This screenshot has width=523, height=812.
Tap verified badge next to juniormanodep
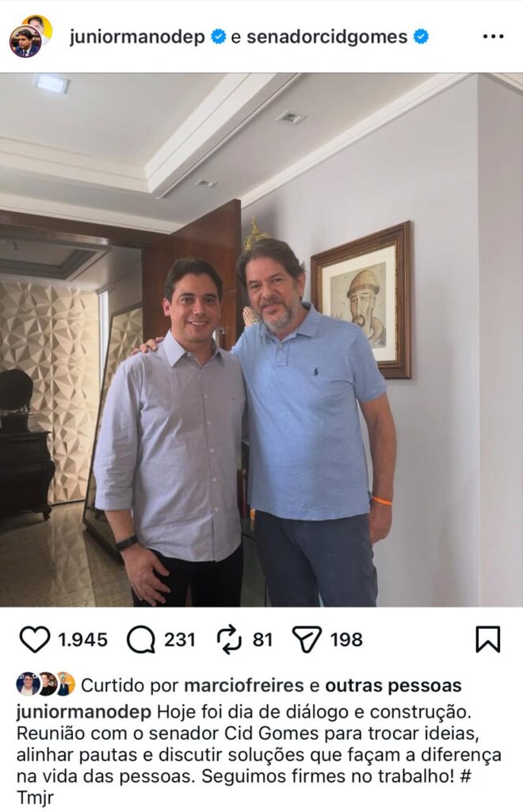tap(219, 37)
